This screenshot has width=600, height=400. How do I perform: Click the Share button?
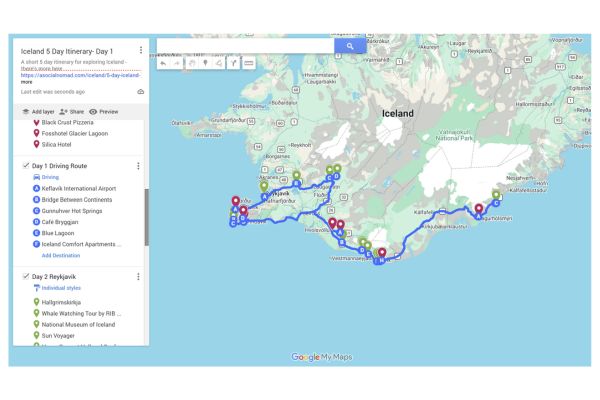pos(72,111)
